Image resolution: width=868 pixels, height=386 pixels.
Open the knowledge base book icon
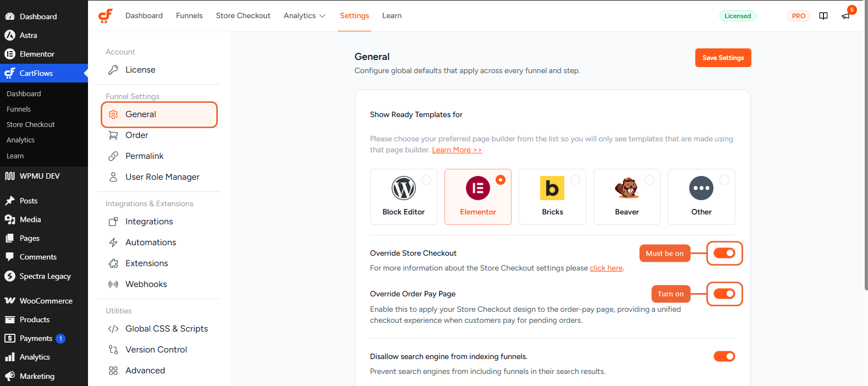click(823, 16)
